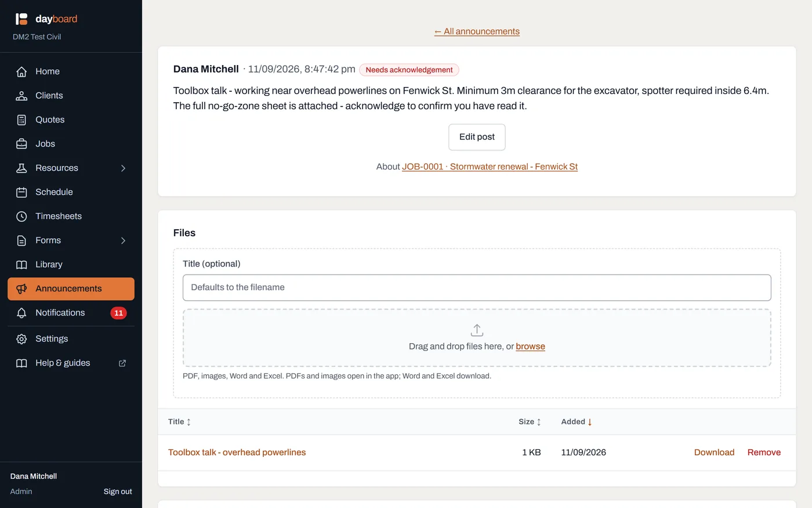Click the Jobs briefcase icon

click(x=21, y=144)
